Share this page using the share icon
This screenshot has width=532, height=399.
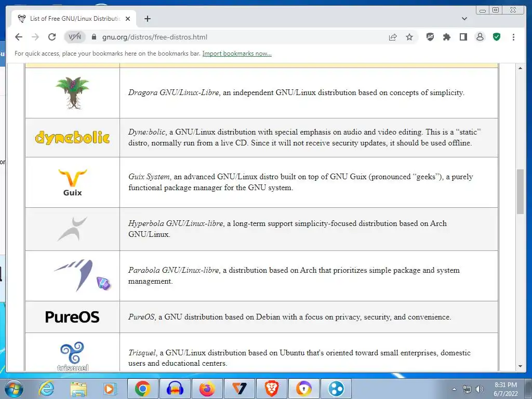[393, 37]
